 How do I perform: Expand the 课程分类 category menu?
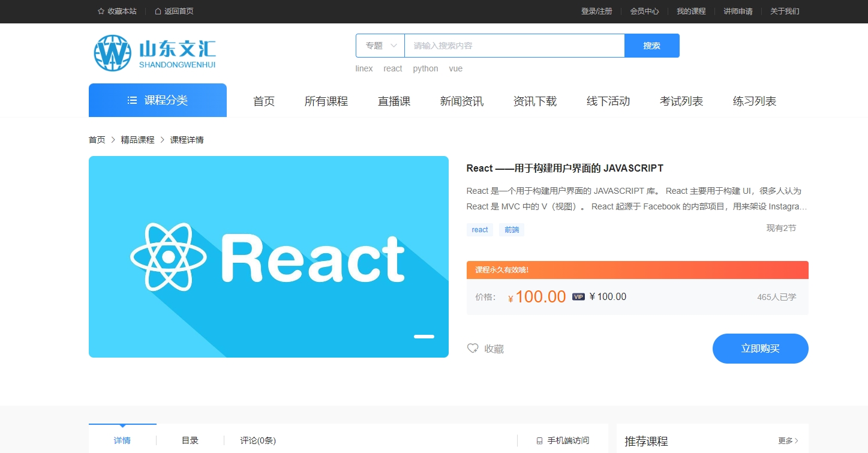(x=158, y=100)
